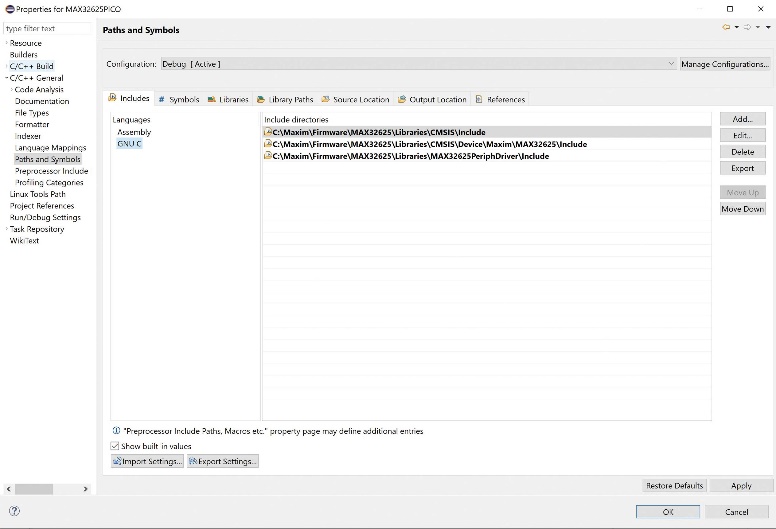This screenshot has height=529, width=776.
Task: Open the help question mark icon
Action: coord(14,511)
